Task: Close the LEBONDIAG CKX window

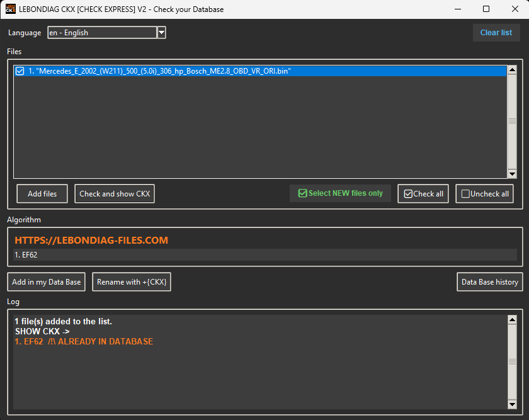Action: tap(515, 9)
